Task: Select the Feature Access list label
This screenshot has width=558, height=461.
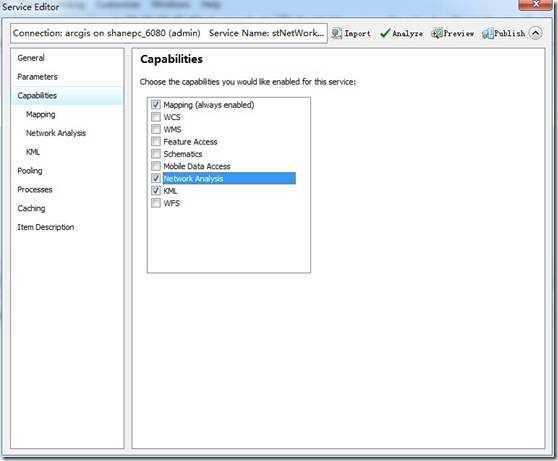Action: tap(190, 142)
